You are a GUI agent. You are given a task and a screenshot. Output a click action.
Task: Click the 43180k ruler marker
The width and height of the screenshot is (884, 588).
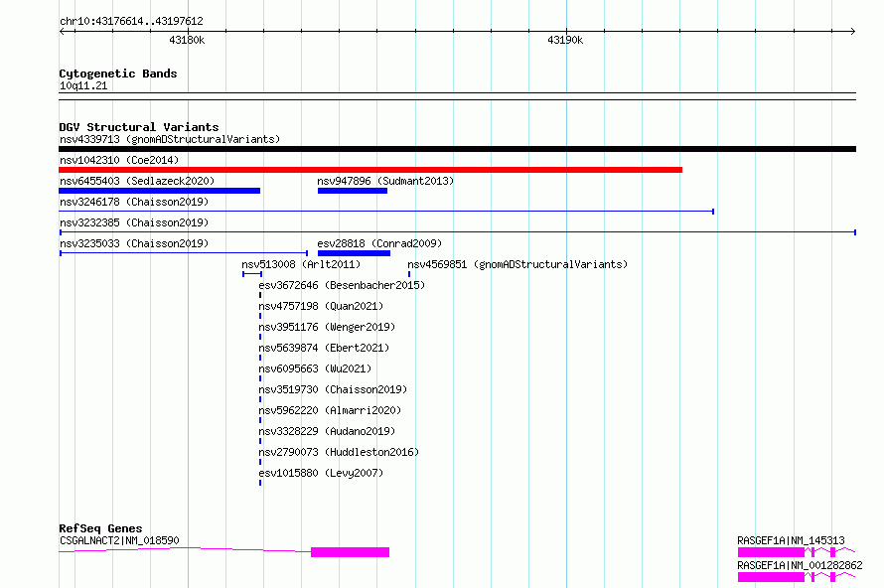click(187, 40)
